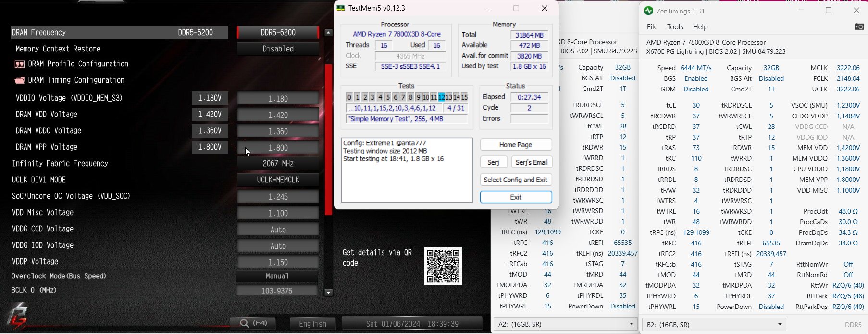Click the "Simple Memory Test", 256, 4 MB field
Image resolution: width=868 pixels, height=334 pixels.
(407, 119)
